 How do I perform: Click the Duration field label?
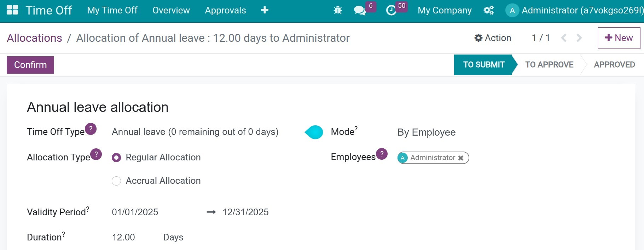tap(44, 237)
